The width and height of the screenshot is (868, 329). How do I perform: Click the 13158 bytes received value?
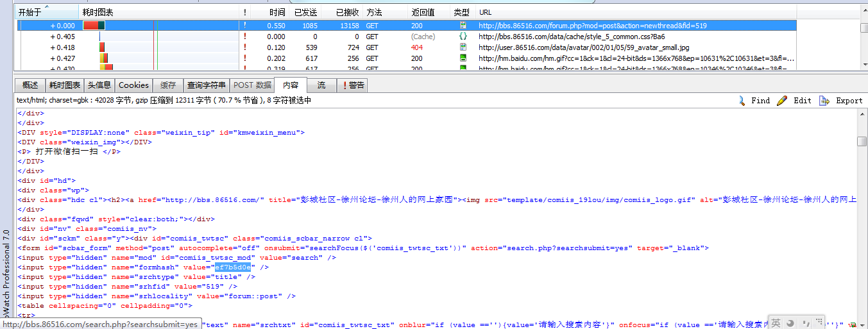(349, 26)
